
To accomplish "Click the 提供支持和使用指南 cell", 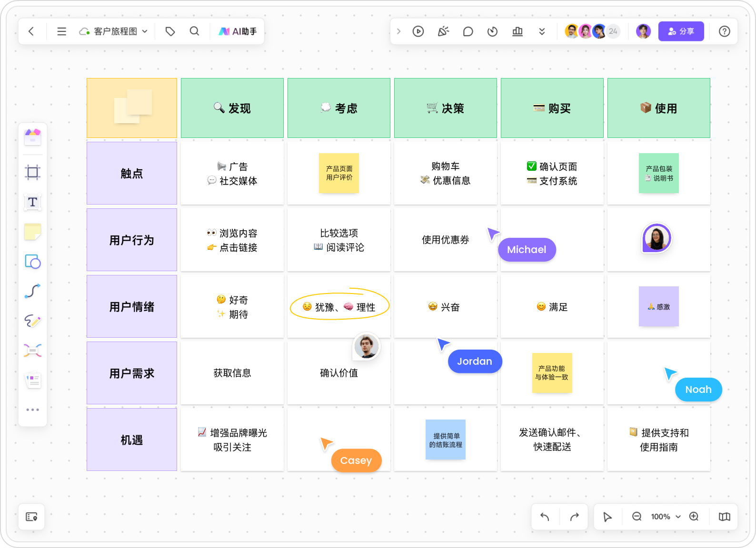I will [659, 440].
